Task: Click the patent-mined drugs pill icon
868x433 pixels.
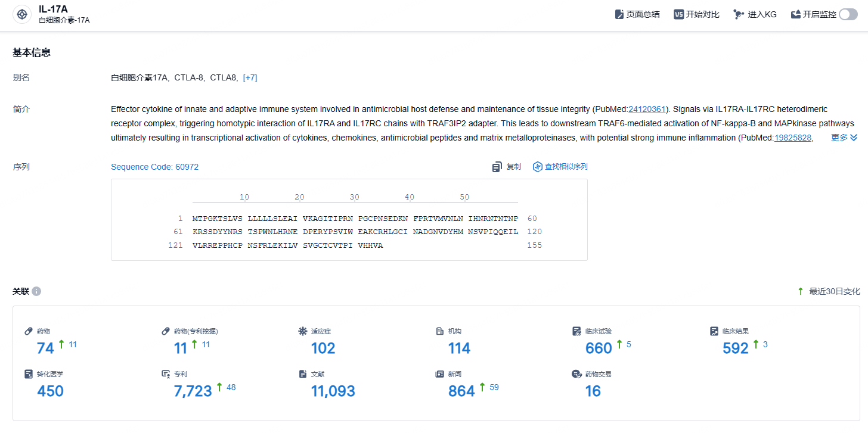Action: pyautogui.click(x=166, y=331)
